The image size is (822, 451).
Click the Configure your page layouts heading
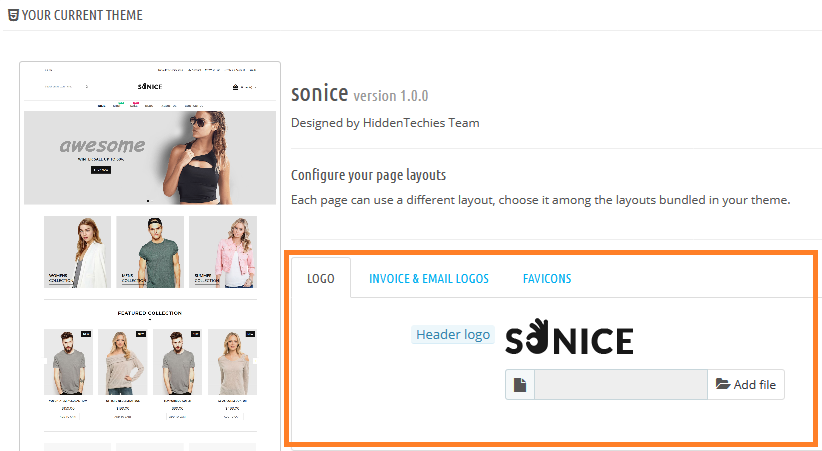click(x=368, y=175)
